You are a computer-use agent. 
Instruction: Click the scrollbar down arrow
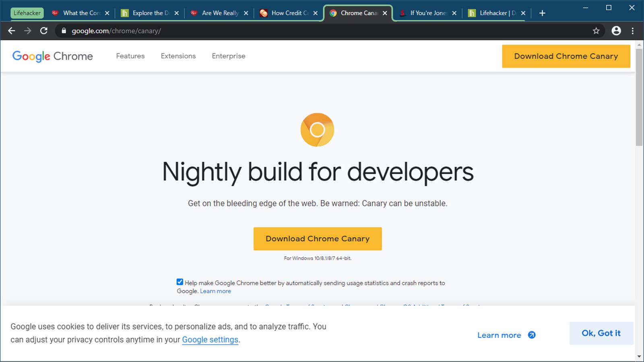(639, 356)
